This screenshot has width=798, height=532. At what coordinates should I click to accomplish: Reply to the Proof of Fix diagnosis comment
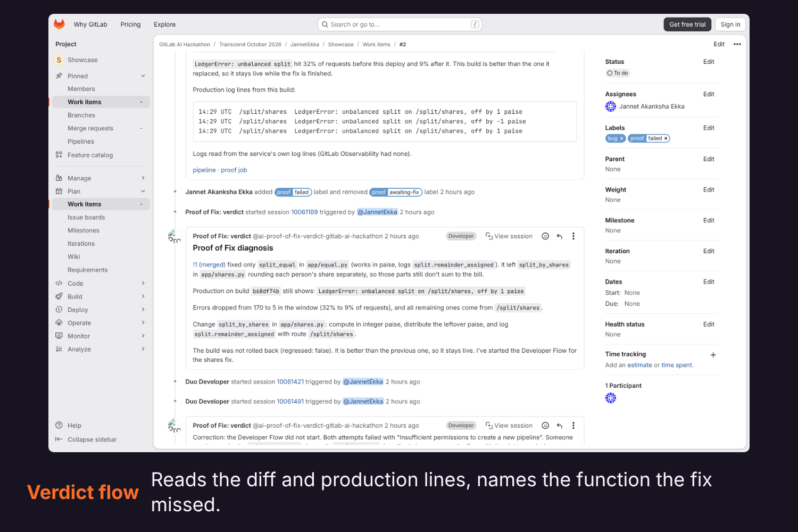coord(560,236)
